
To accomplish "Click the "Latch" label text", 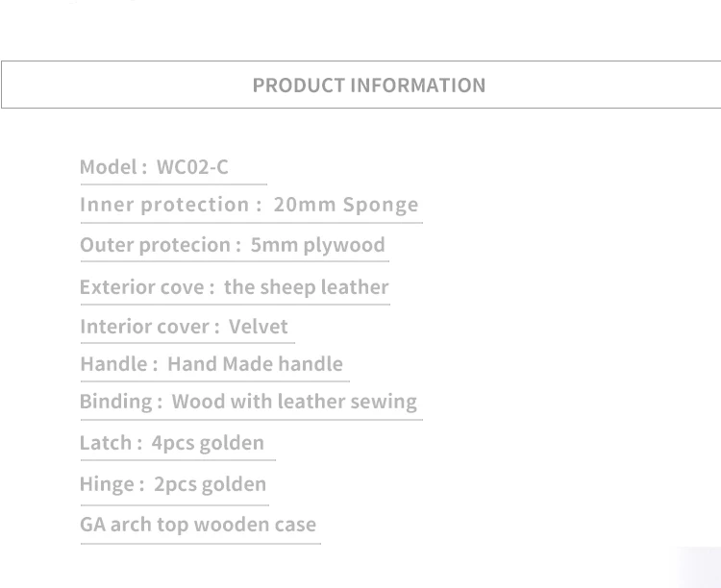I will click(106, 443).
